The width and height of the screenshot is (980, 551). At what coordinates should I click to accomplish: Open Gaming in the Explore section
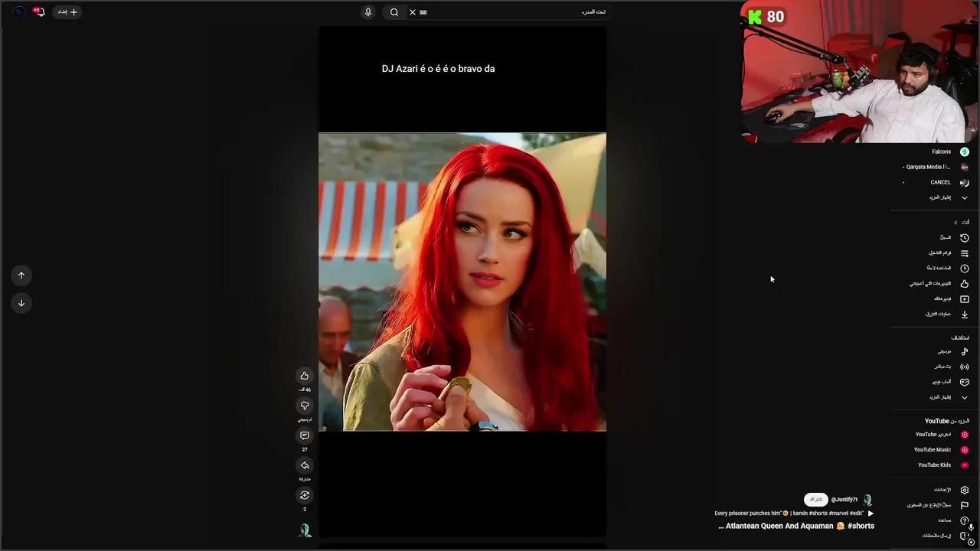point(949,382)
